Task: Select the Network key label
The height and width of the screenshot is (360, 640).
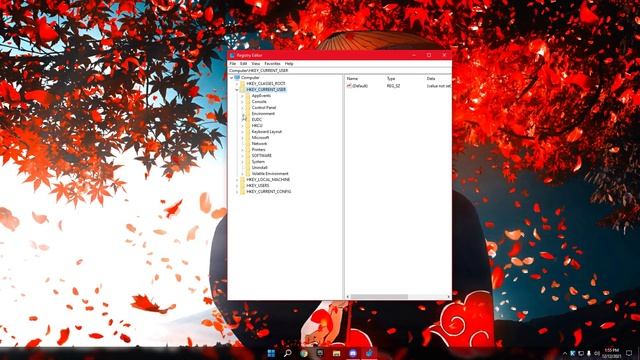Action: pos(259,144)
